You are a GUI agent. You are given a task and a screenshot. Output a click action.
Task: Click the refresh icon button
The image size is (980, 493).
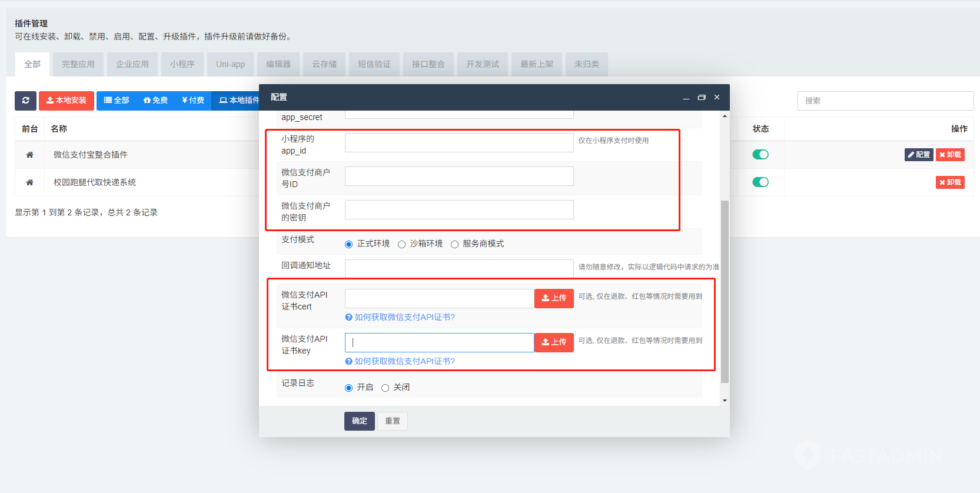coord(25,101)
